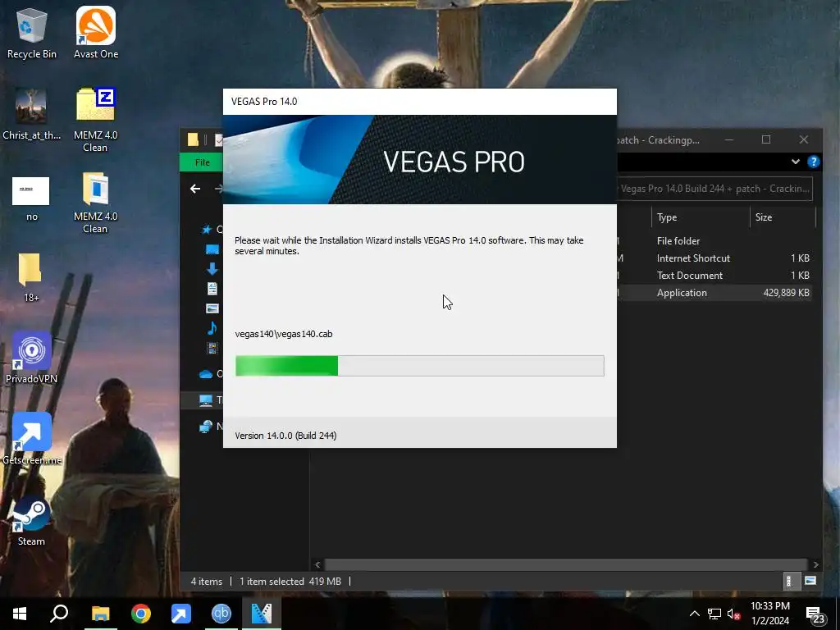Open qBittorrent from the taskbar
This screenshot has width=840, height=630.
click(x=221, y=614)
